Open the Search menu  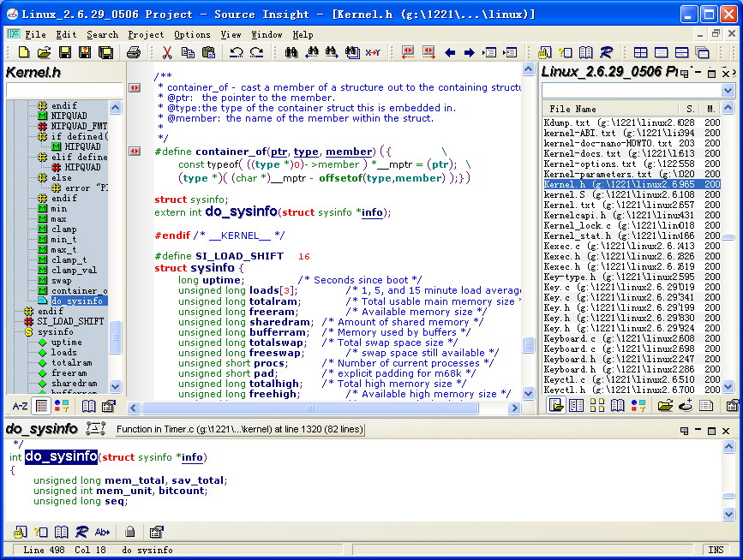[102, 34]
